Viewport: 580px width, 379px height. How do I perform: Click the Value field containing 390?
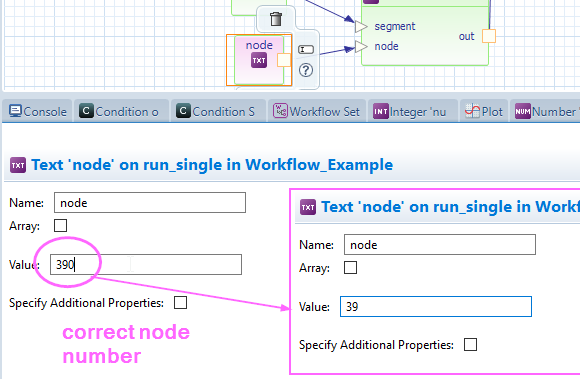point(146,264)
